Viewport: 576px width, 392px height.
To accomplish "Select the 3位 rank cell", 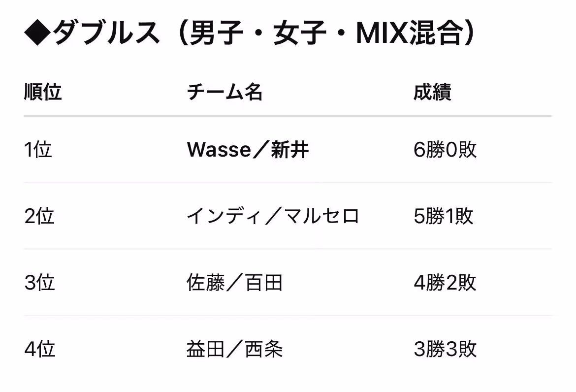I will pos(40,283).
